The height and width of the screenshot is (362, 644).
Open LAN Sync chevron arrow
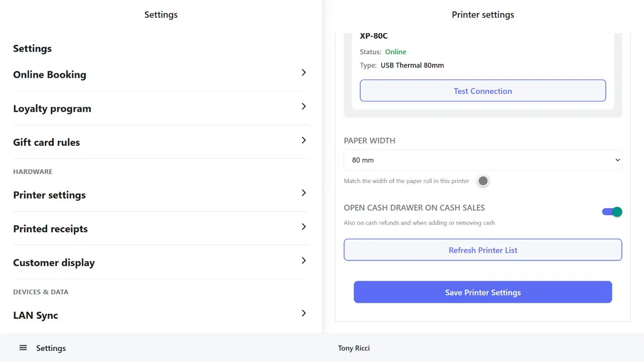pos(303,313)
